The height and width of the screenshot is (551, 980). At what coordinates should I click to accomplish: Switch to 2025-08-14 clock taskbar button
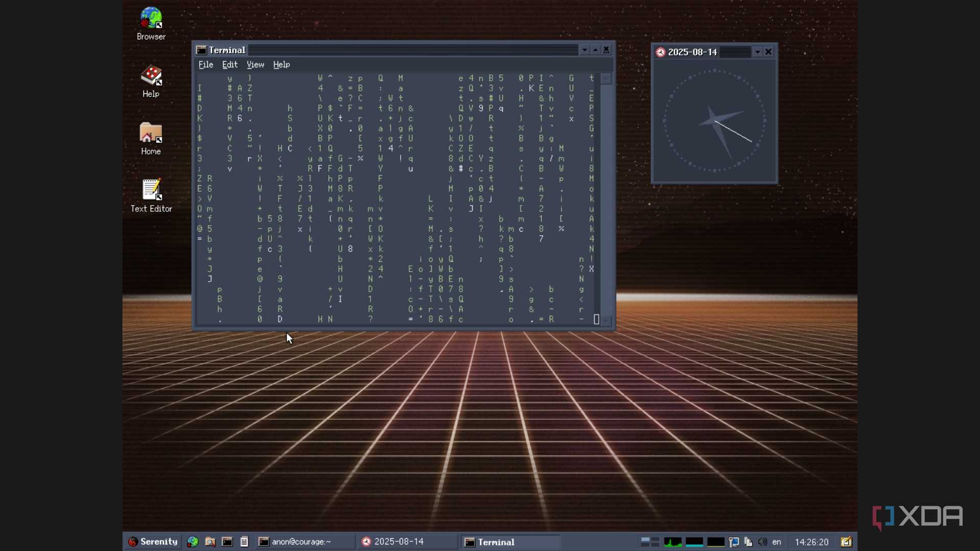click(x=408, y=542)
